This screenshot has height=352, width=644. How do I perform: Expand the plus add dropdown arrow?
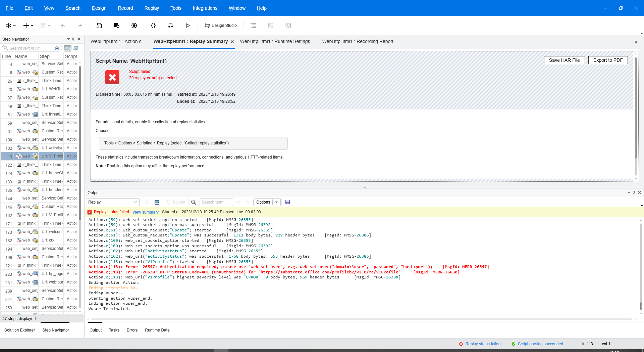[32, 26]
